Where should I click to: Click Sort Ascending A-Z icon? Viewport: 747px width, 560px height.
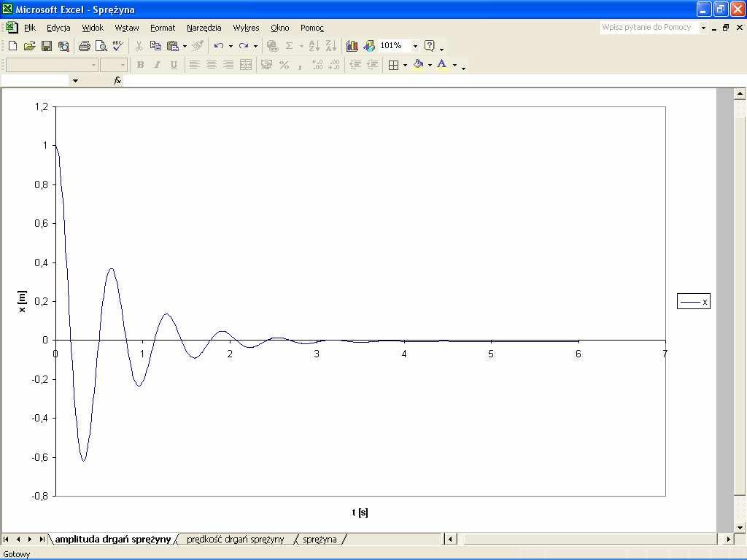coord(314,46)
